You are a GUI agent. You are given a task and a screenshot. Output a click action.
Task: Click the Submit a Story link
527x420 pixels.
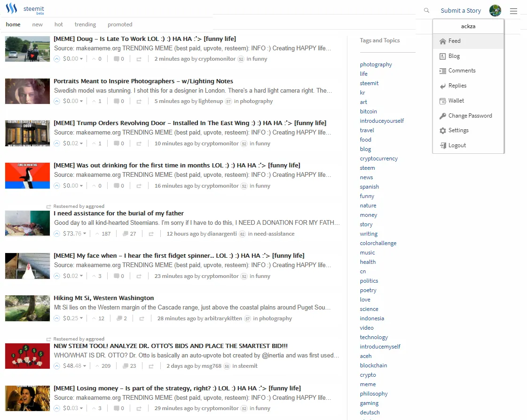pyautogui.click(x=461, y=11)
